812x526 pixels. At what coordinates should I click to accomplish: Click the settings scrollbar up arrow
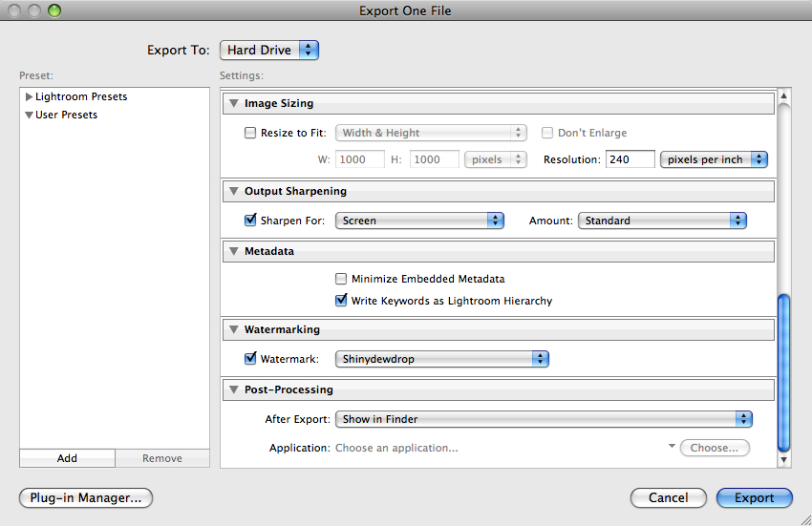(x=784, y=95)
